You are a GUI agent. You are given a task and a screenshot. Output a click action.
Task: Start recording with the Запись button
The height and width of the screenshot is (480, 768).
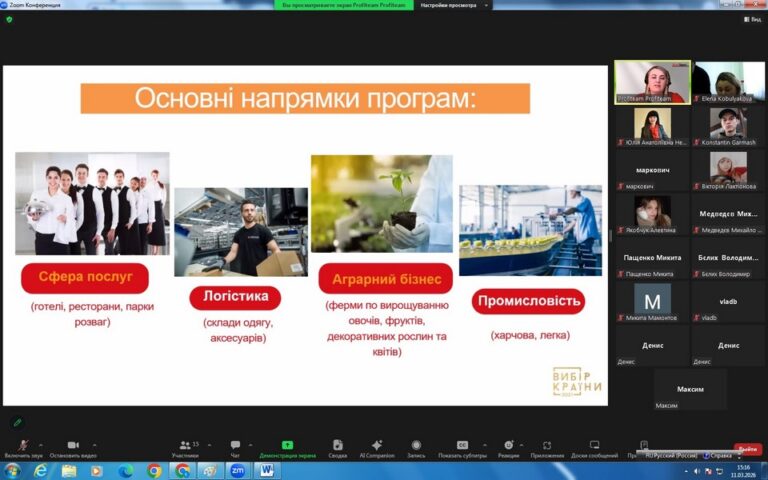tap(416, 446)
